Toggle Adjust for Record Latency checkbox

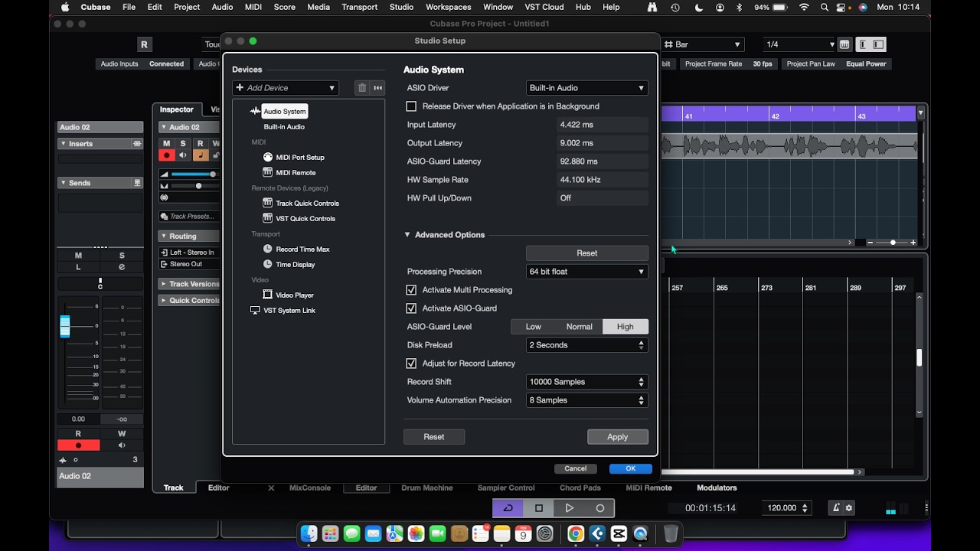coord(411,364)
